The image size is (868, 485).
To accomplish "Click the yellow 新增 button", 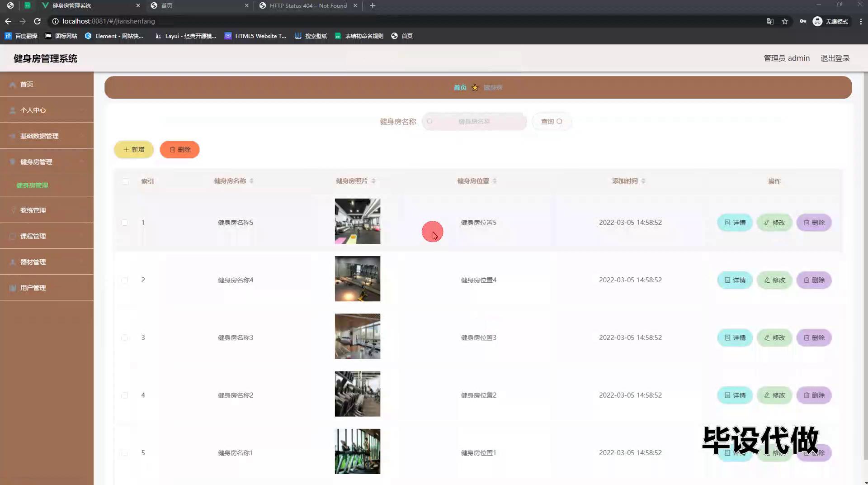I will click(x=134, y=150).
